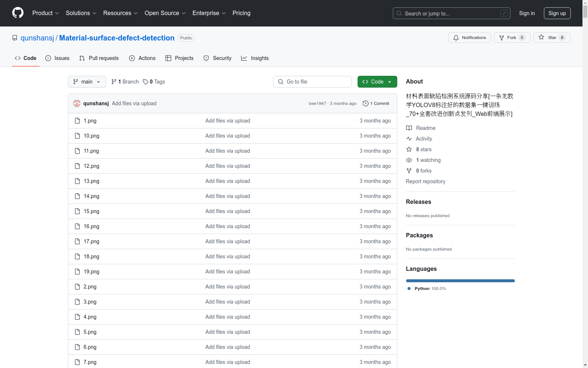Click the file icon beside 4.png

(x=77, y=317)
